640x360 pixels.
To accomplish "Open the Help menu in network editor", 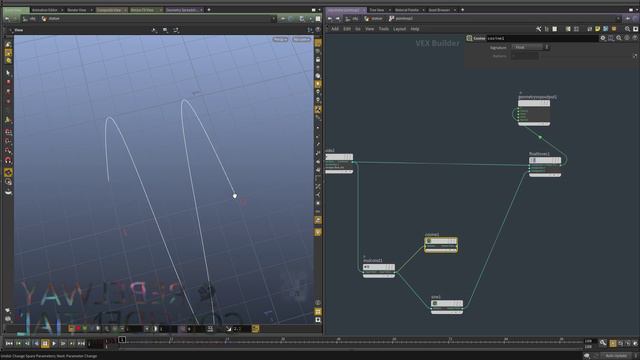I will click(415, 29).
